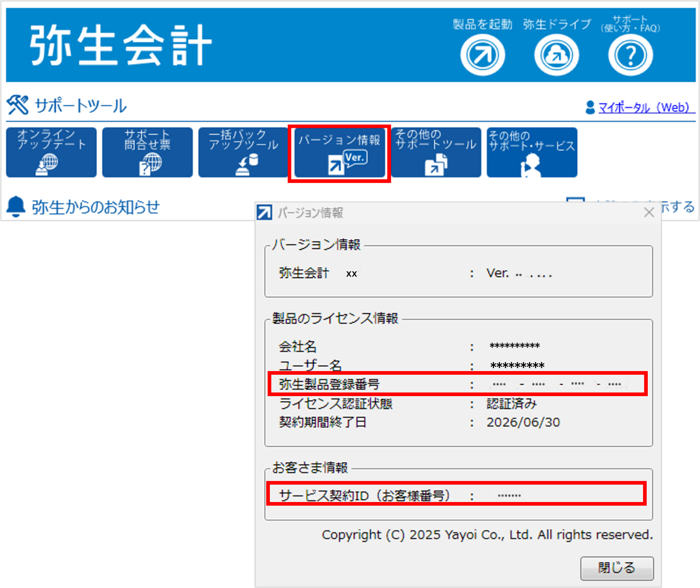Close the バージョン情報 dialog with X
700x588 pixels.
click(x=649, y=212)
